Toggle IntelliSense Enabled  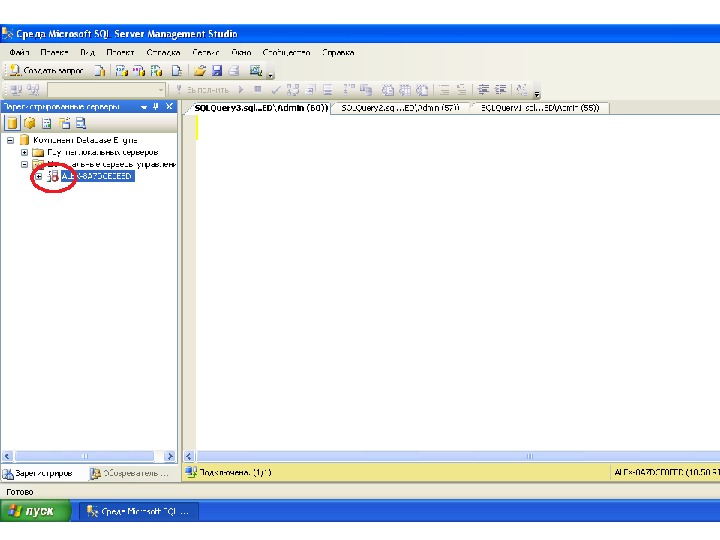(327, 90)
